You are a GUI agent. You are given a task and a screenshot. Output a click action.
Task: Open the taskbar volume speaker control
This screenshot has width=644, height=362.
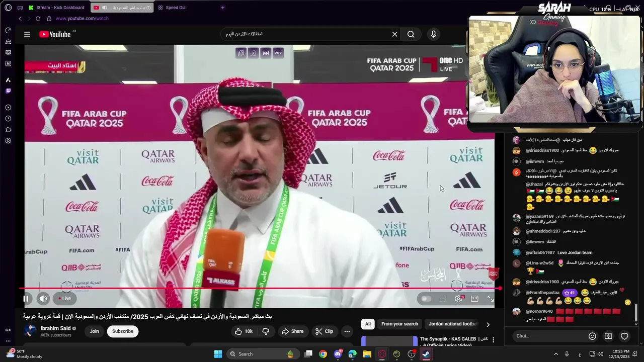coord(600,354)
